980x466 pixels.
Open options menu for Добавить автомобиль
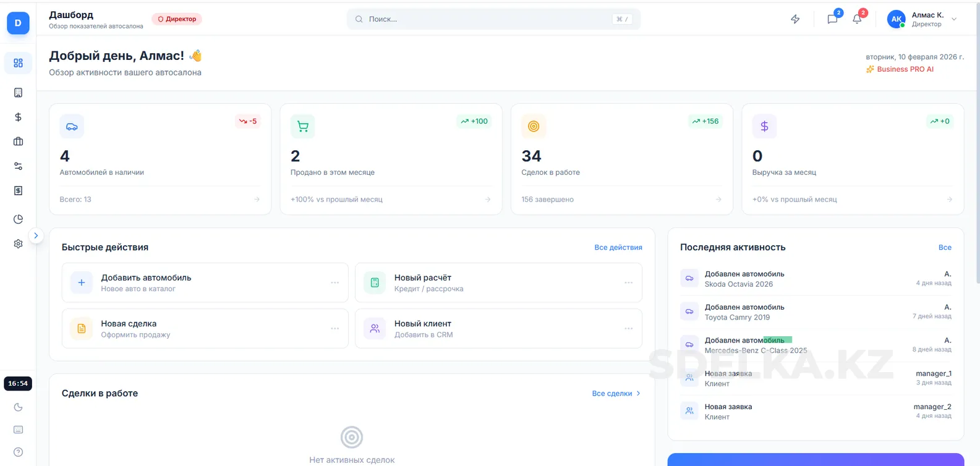[334, 283]
